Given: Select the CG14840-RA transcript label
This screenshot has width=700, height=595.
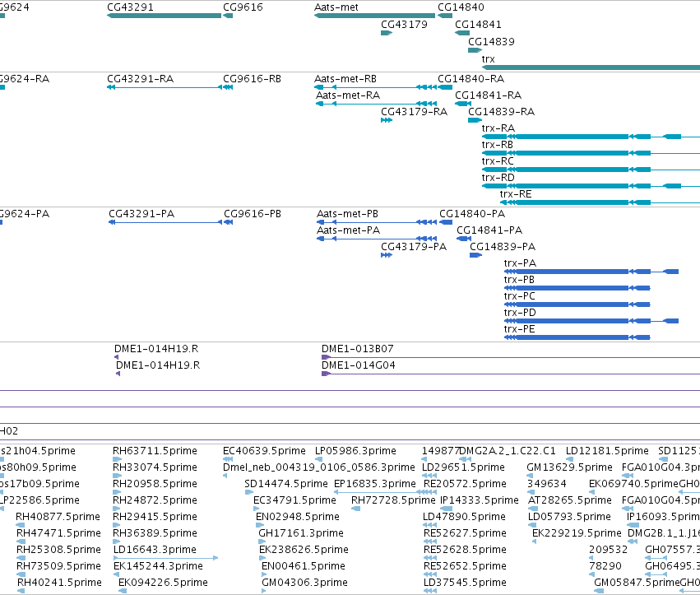Looking at the screenshot, I should pos(471,79).
